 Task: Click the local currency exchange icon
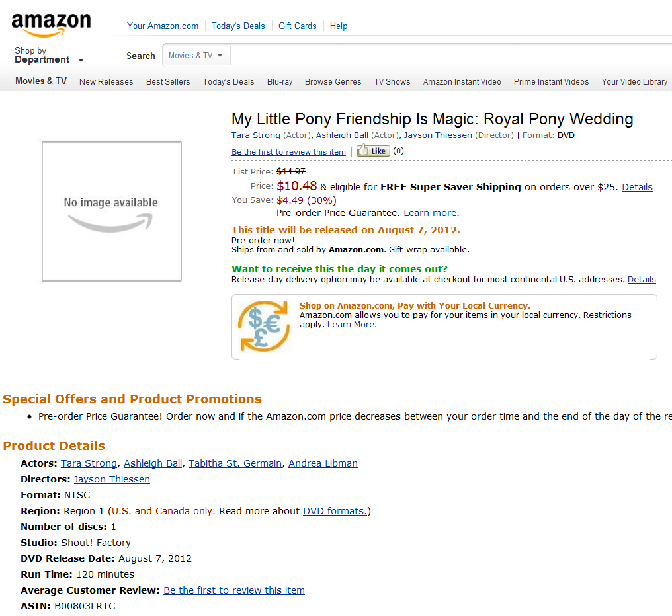pyautogui.click(x=264, y=326)
